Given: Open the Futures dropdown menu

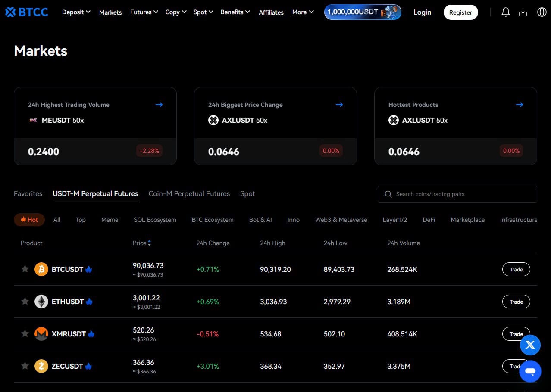Looking at the screenshot, I should click(x=144, y=12).
